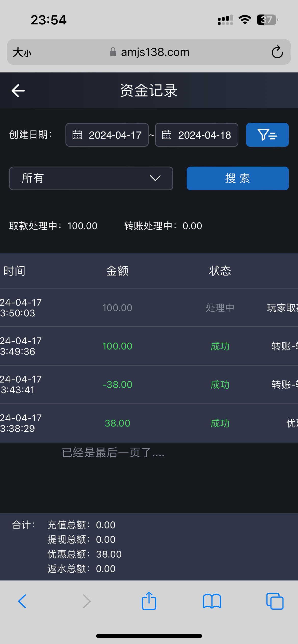
Task: Open Safari bookmarks
Action: coord(212,601)
